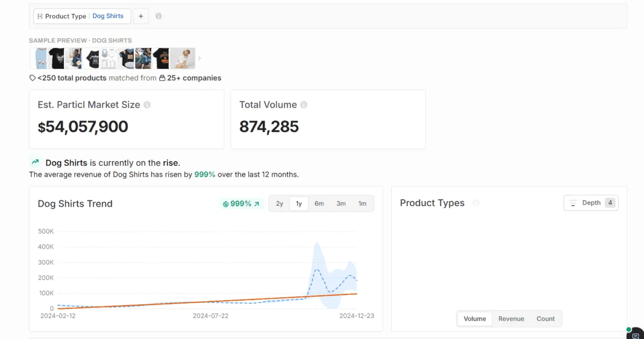Click the 3m time range button
Image resolution: width=644 pixels, height=339 pixels.
[341, 204]
